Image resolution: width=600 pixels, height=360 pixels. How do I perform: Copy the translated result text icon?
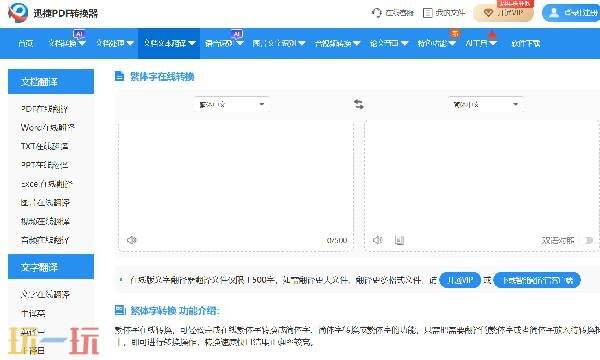click(x=399, y=240)
